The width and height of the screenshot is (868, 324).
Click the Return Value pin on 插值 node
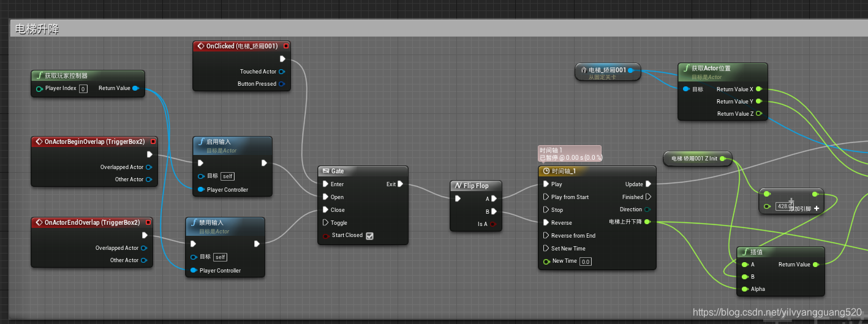[x=816, y=265]
